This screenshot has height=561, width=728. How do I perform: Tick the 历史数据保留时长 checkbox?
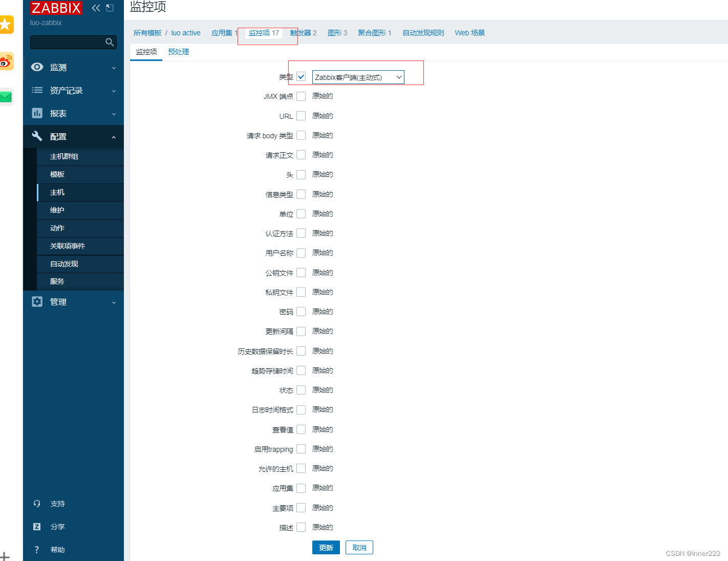pos(301,351)
